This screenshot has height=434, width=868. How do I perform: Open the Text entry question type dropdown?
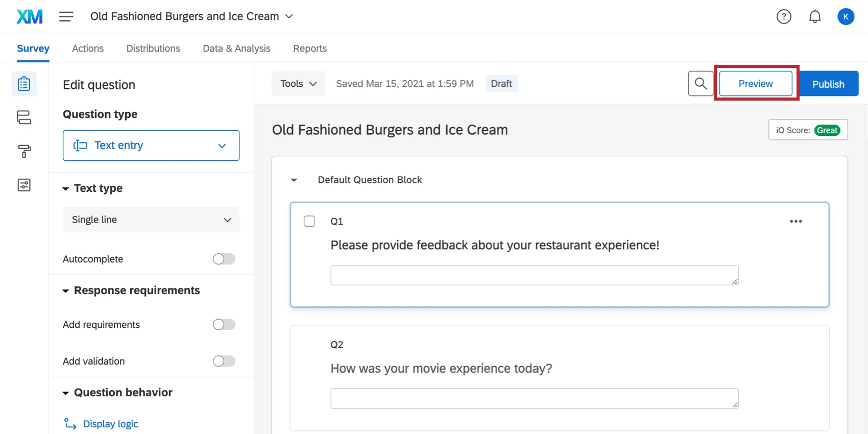click(x=151, y=146)
